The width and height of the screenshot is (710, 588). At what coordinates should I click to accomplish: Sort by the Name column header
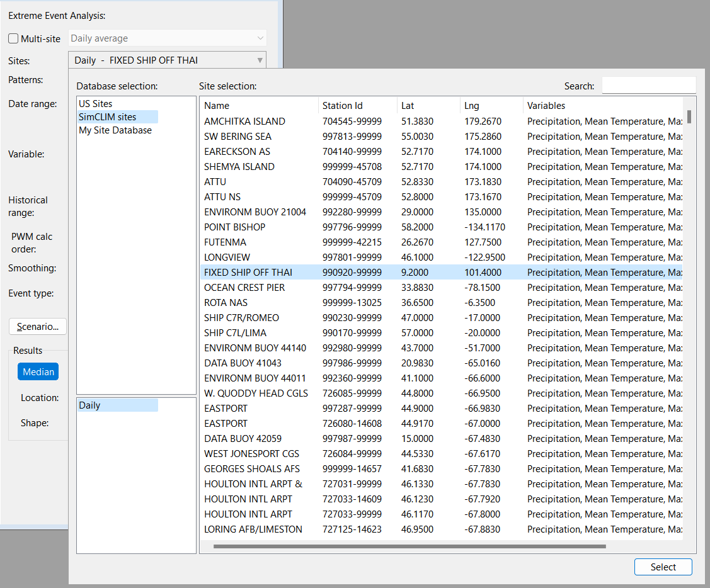(259, 106)
